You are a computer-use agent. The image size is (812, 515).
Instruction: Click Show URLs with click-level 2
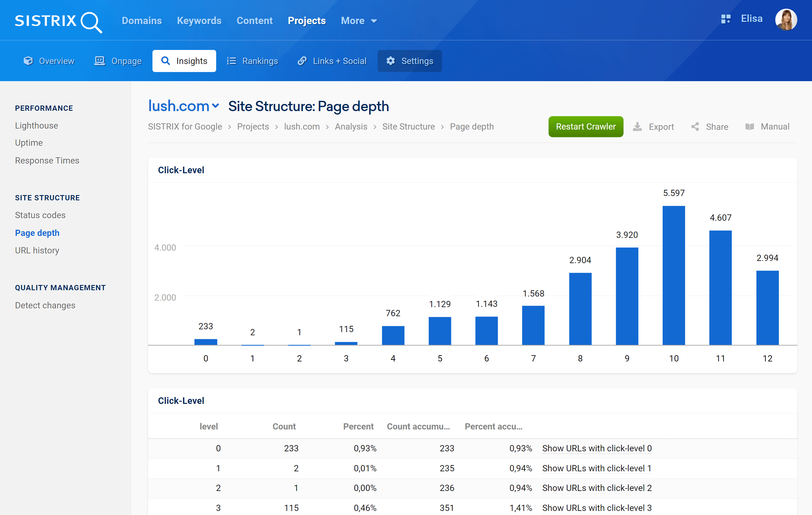point(597,488)
